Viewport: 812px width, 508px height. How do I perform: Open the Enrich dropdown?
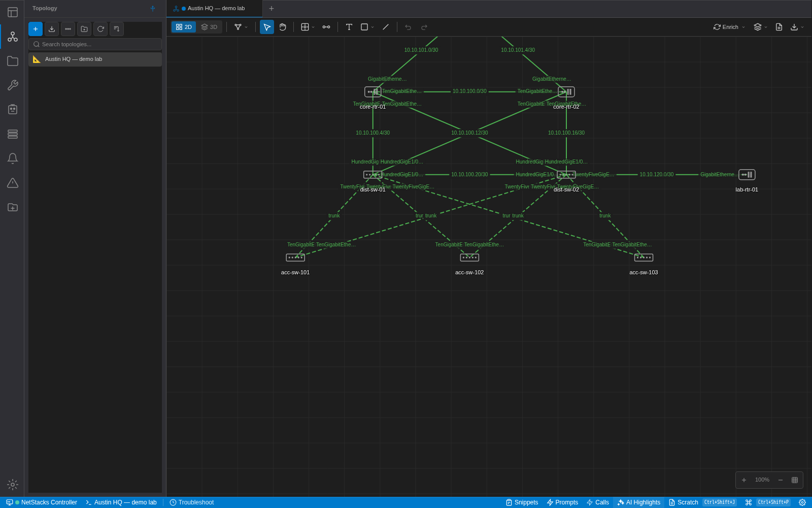[x=729, y=27]
